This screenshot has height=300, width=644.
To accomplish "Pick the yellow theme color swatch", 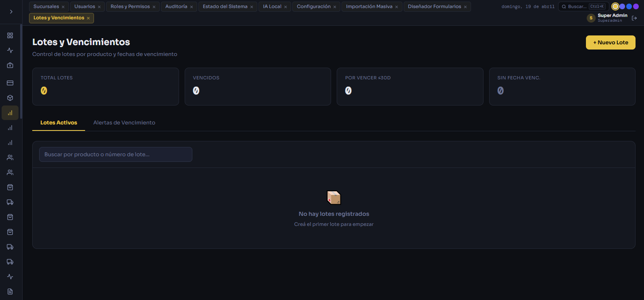I will (615, 6).
